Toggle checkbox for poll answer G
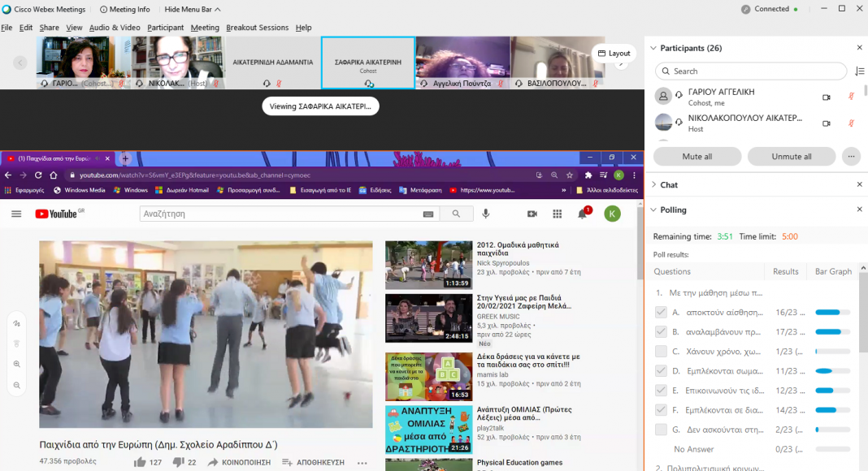This screenshot has width=868, height=471. (661, 429)
